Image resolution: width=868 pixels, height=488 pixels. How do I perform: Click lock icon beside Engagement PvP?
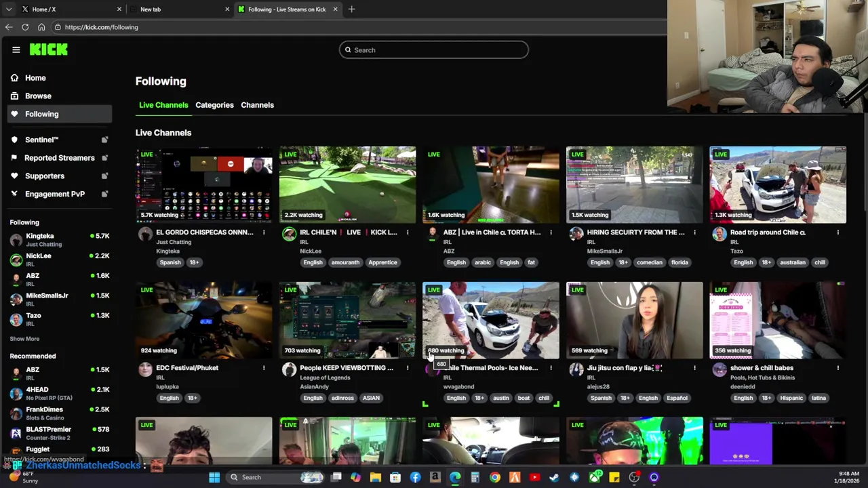pyautogui.click(x=104, y=194)
